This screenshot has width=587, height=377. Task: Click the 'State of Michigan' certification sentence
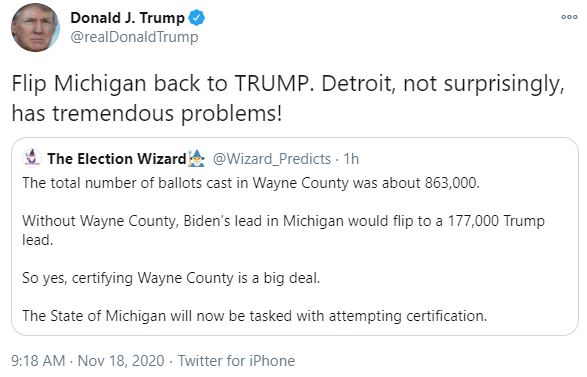(255, 316)
